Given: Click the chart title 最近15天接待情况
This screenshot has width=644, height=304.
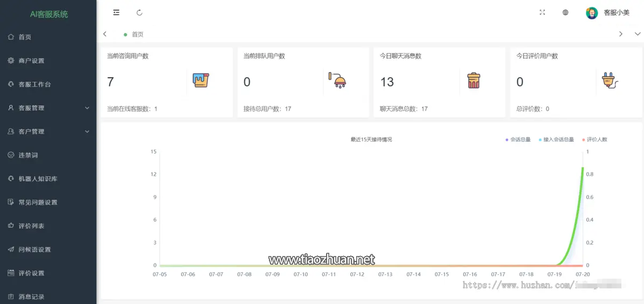Looking at the screenshot, I should point(371,140).
